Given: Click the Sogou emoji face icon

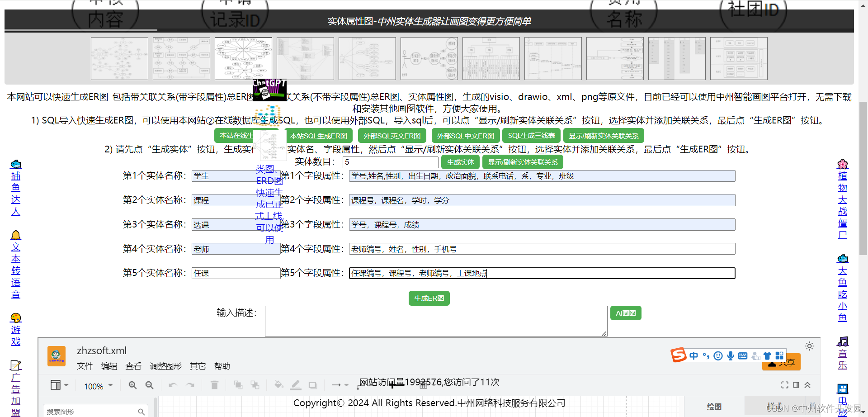Looking at the screenshot, I should pyautogui.click(x=718, y=356).
